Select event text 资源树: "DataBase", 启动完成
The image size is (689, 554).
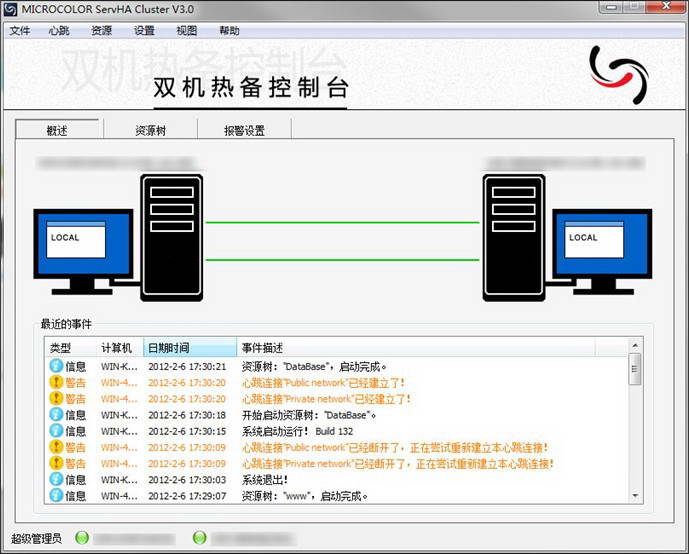point(314,366)
